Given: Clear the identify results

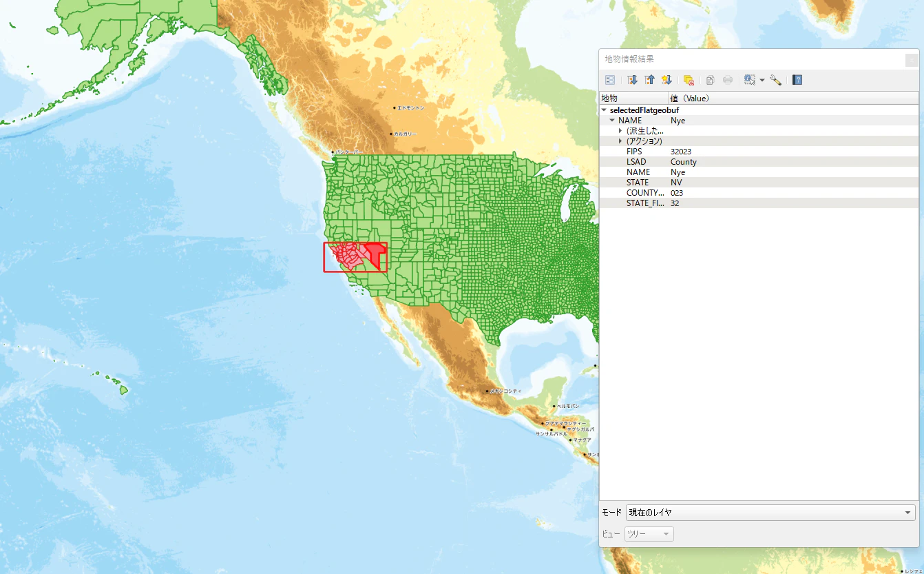Looking at the screenshot, I should [x=689, y=80].
